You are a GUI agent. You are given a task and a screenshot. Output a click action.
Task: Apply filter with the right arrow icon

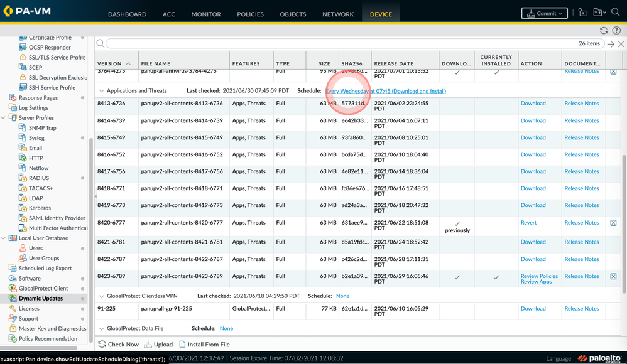click(x=611, y=44)
